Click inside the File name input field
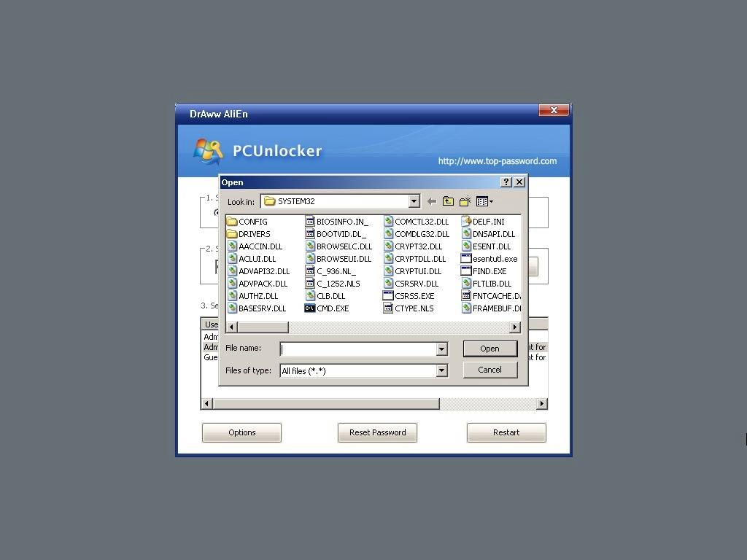 (x=358, y=349)
